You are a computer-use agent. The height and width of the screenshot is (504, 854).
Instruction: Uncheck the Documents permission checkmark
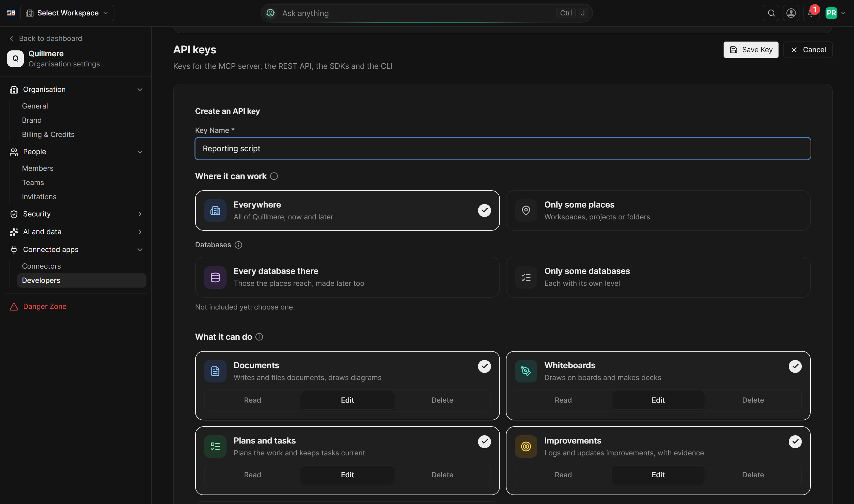point(485,366)
